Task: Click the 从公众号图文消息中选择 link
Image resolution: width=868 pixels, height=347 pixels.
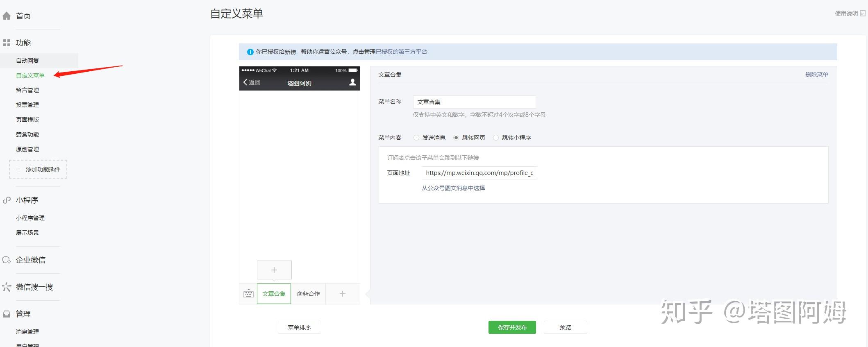Action: [x=453, y=188]
